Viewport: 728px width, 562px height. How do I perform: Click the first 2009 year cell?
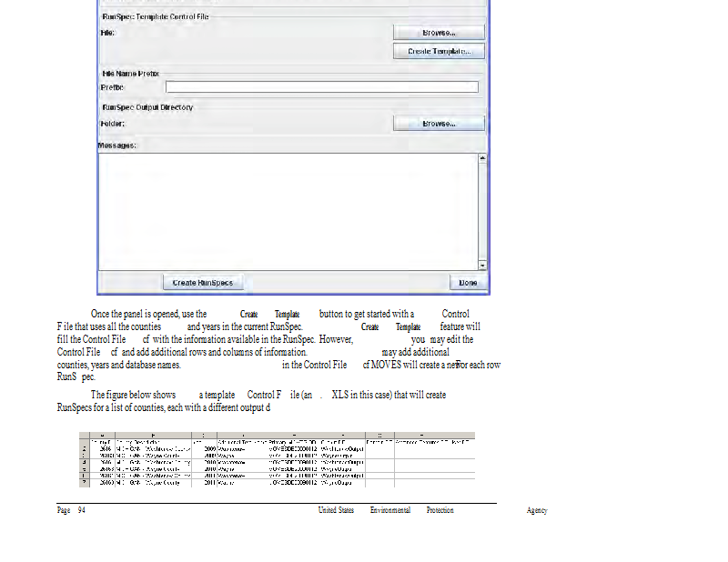[x=210, y=448]
